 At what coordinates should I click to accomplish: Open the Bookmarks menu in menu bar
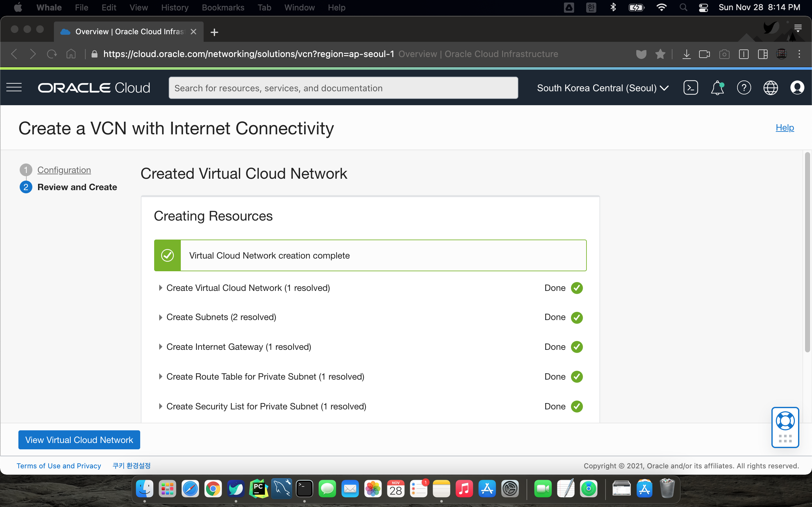(x=223, y=7)
